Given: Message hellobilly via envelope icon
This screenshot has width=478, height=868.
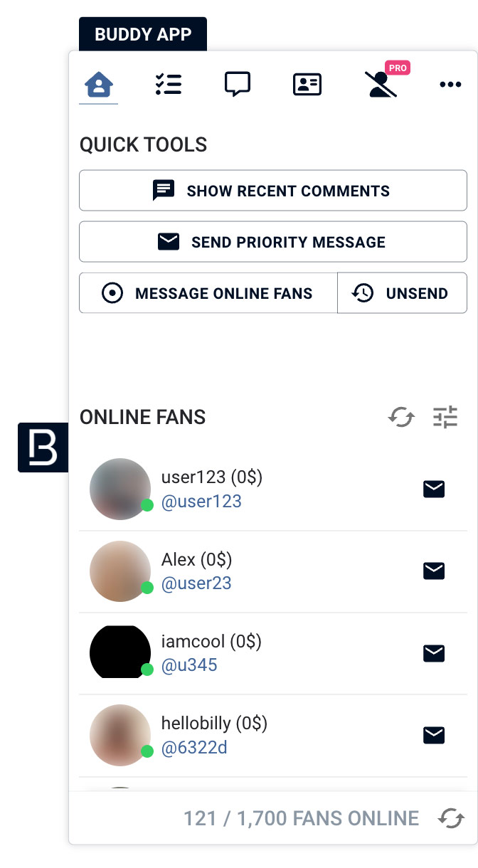Looking at the screenshot, I should 434,735.
